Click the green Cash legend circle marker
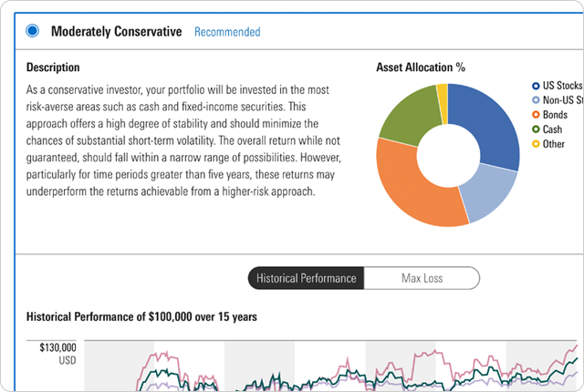Viewport: 584px width, 392px height. click(x=535, y=129)
